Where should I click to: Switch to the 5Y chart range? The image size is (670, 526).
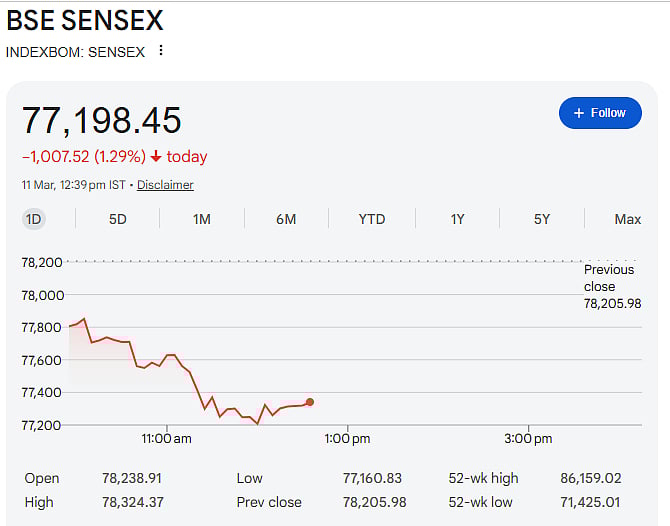pos(542,219)
